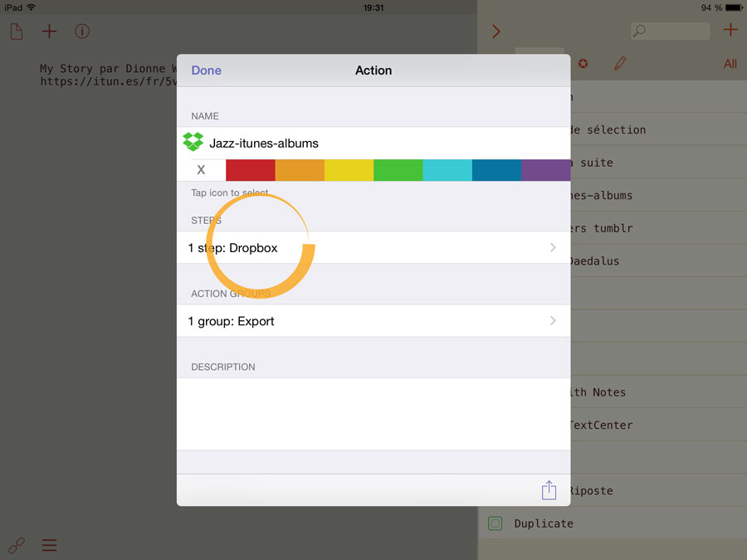
Task: Select the action row ending in 'Notes'
Action: point(659,392)
